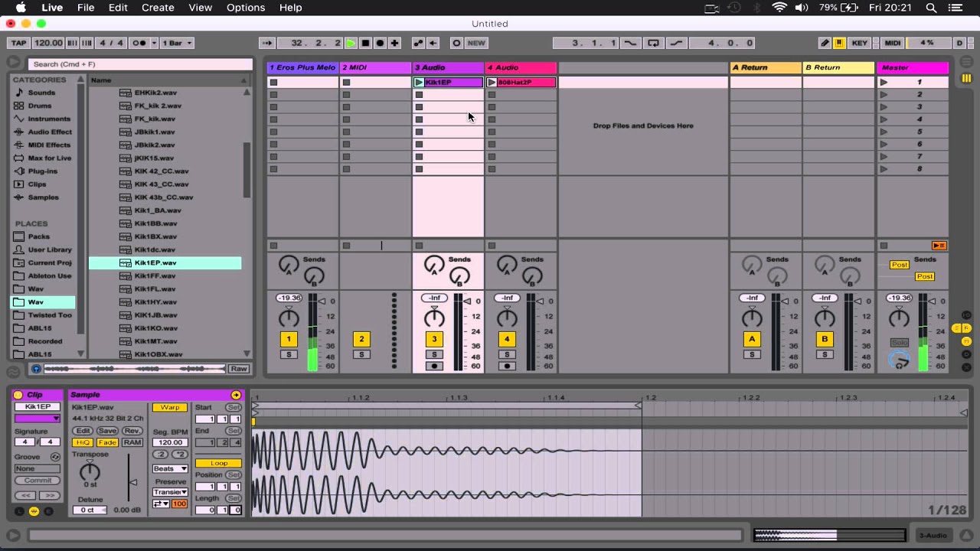Toggle the Arrangement Loop switch
The width and height of the screenshot is (980, 551).
coord(653,43)
